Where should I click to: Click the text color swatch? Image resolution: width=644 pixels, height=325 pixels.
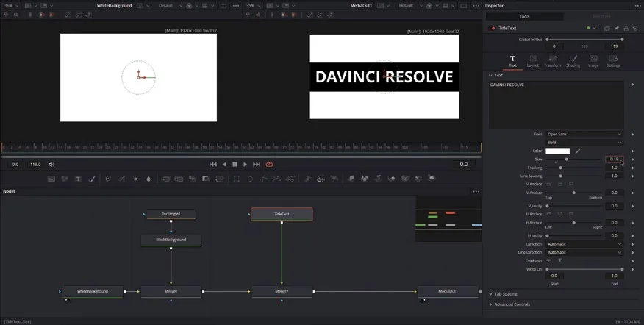(x=558, y=151)
